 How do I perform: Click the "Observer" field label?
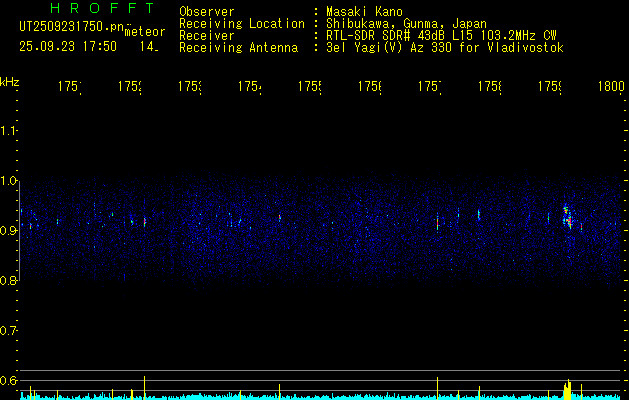pyautogui.click(x=207, y=12)
